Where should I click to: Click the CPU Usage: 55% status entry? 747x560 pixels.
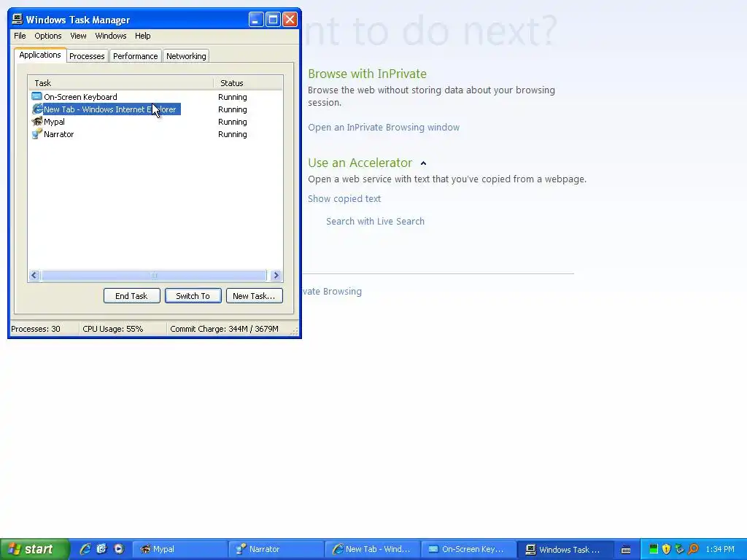point(113,329)
